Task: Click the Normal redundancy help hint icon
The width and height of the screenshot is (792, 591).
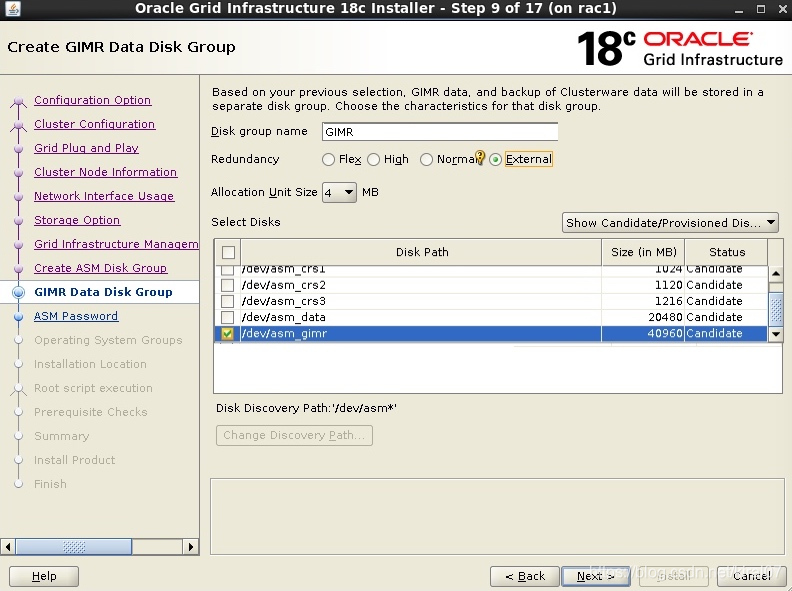Action: tap(480, 158)
